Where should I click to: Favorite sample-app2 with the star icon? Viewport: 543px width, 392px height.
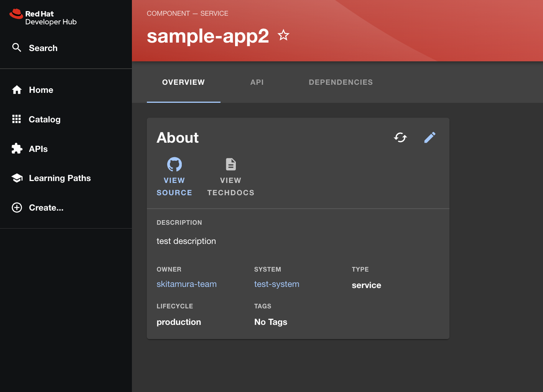pos(283,35)
